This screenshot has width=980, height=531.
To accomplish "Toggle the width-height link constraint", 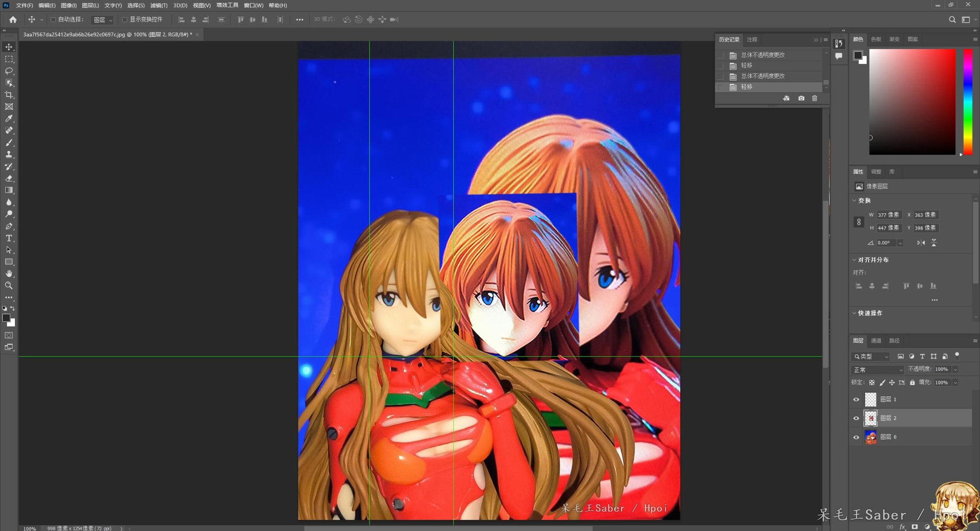I will 859,222.
